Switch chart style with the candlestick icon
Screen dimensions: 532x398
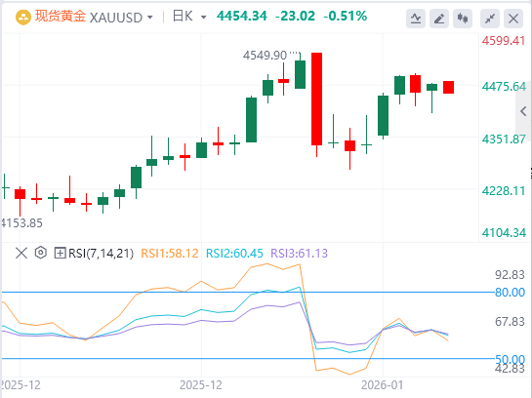pyautogui.click(x=463, y=19)
